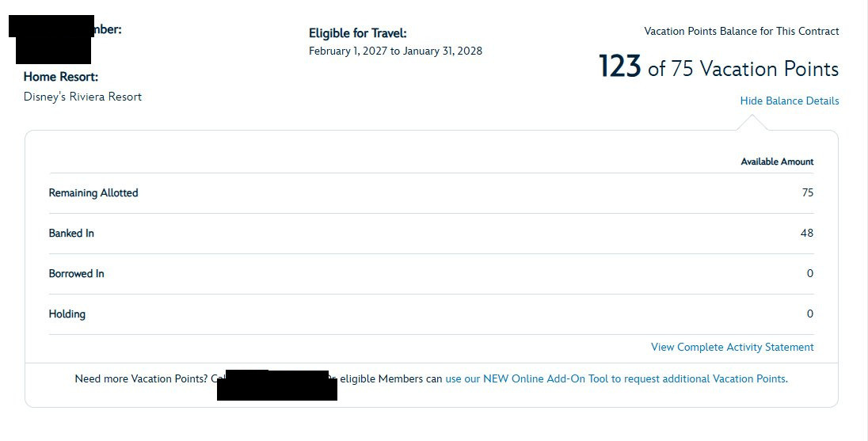Open the NEW Online Add-On Tool link
This screenshot has height=441, width=868.
tap(615, 378)
